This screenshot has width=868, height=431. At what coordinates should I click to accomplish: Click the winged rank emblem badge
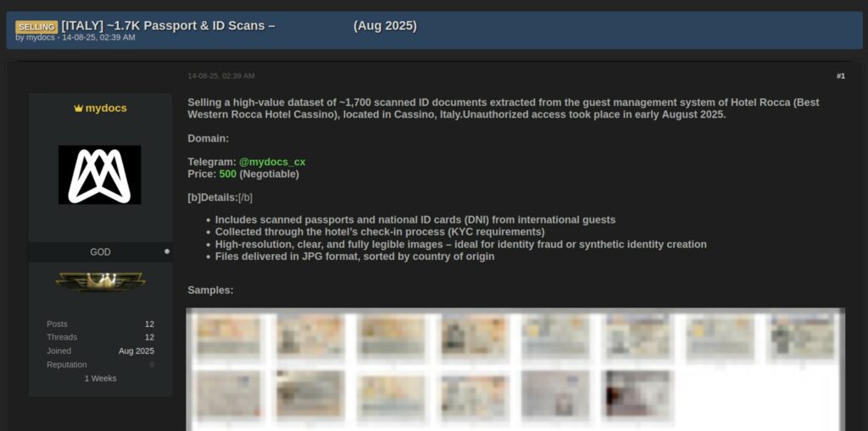[x=100, y=281]
